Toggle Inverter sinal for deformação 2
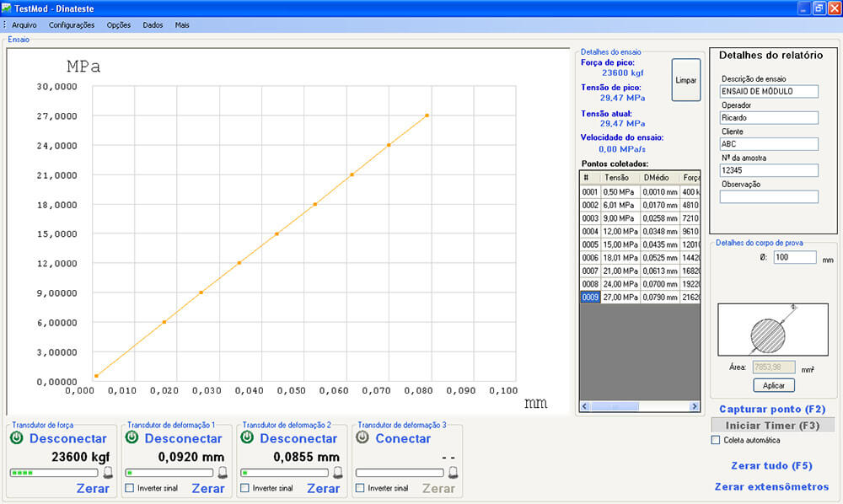Viewport: 843px width, 504px height. coord(244,488)
